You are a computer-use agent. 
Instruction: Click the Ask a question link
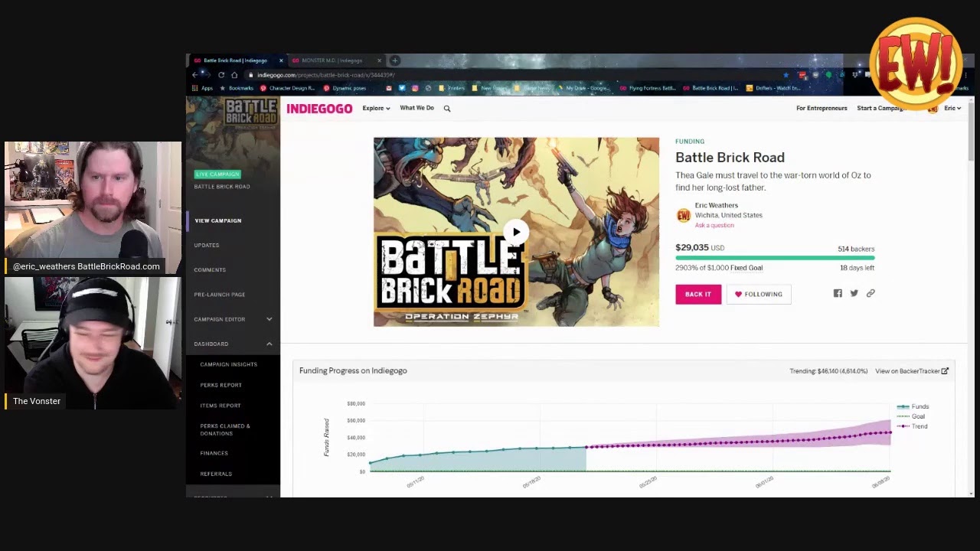pyautogui.click(x=714, y=225)
